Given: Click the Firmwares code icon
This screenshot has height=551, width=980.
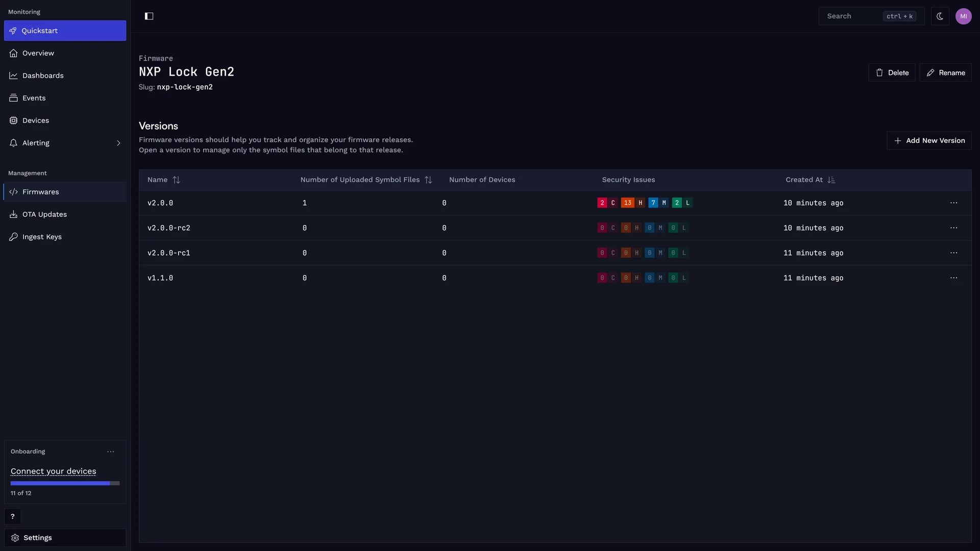Looking at the screenshot, I should 13,192.
